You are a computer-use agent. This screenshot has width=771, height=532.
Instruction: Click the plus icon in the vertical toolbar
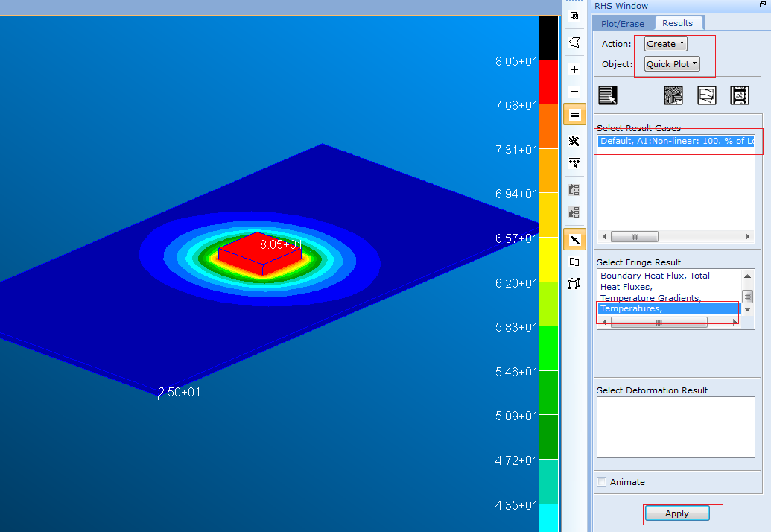[x=574, y=69]
